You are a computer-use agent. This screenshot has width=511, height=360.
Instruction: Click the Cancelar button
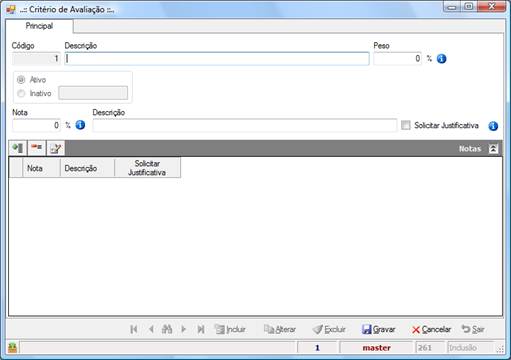tap(431, 329)
